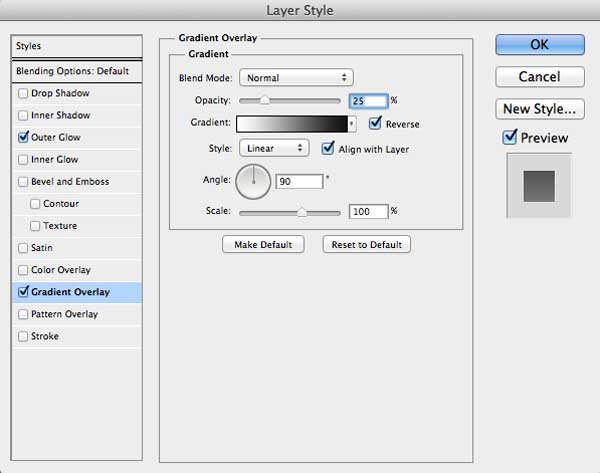The height and width of the screenshot is (473, 600).
Task: Select the Color Overlay label
Action: tap(61, 270)
